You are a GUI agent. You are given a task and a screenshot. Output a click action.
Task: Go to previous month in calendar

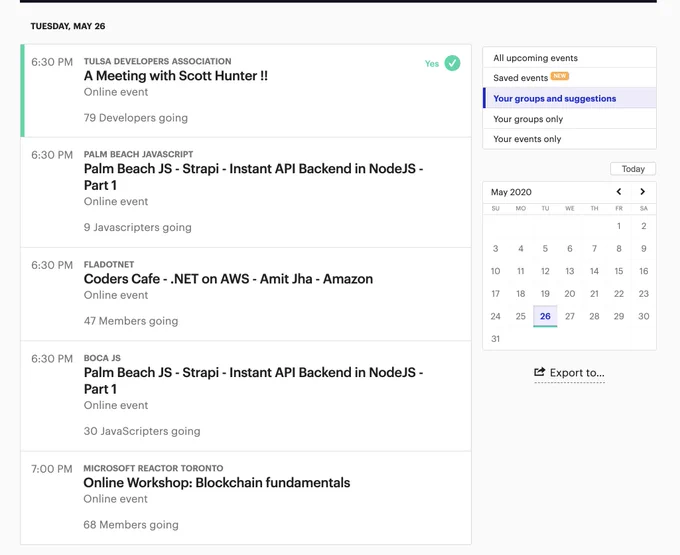pyautogui.click(x=619, y=192)
